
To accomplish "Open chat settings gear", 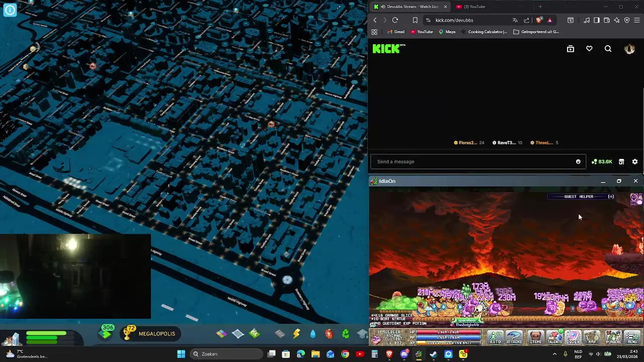I will (x=635, y=161).
